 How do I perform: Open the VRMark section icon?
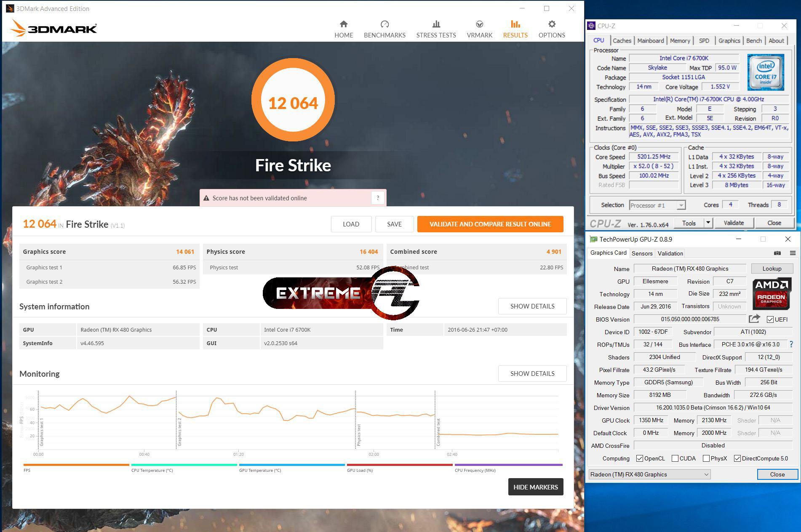coord(479,24)
